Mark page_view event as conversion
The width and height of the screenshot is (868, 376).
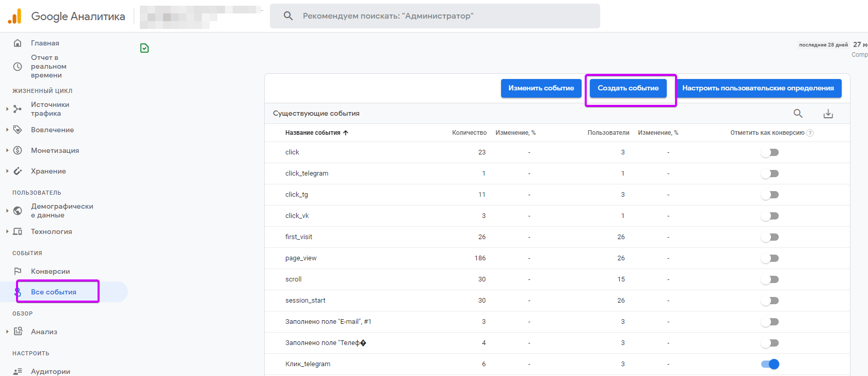pos(769,258)
